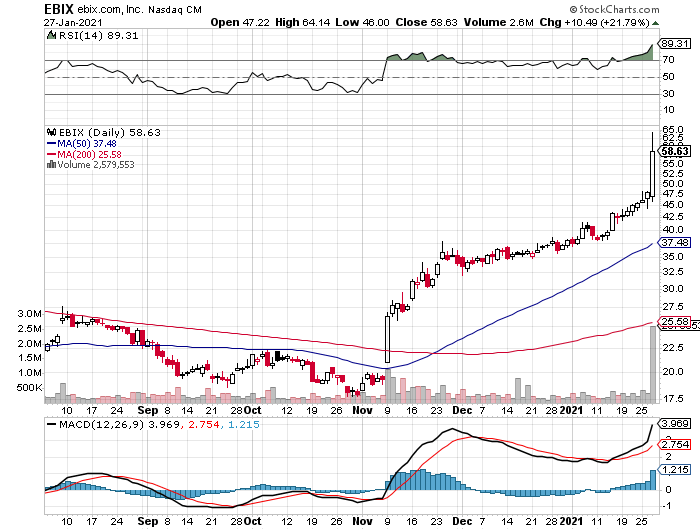The height and width of the screenshot is (530, 700).
Task: Click the blue 37.48 MA tag on price axis
Action: 675,242
